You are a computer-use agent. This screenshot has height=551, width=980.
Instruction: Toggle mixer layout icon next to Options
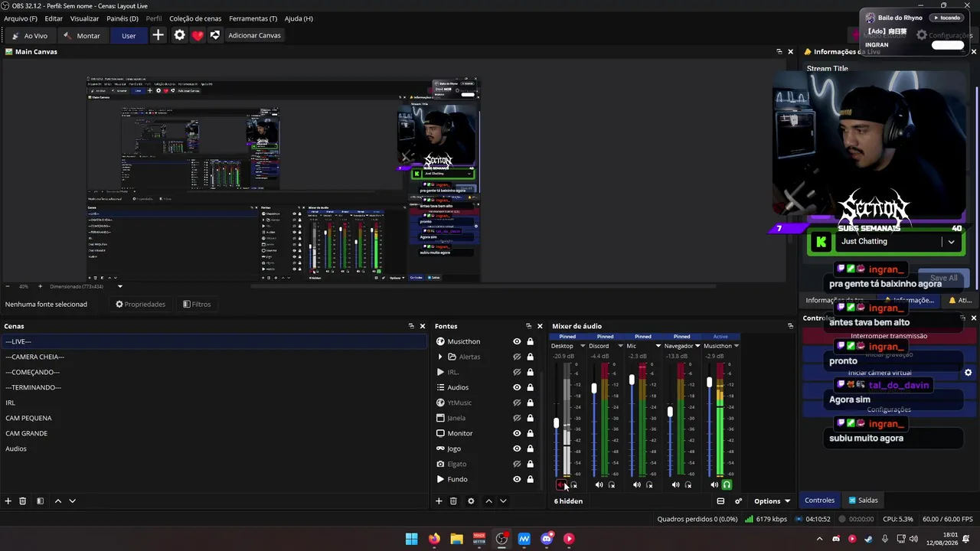point(720,501)
